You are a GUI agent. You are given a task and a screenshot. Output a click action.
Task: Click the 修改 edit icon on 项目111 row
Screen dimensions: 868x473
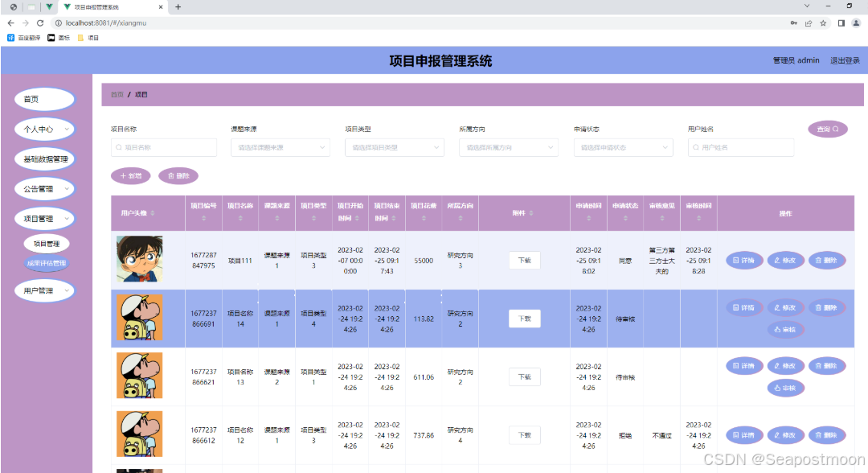click(x=785, y=260)
